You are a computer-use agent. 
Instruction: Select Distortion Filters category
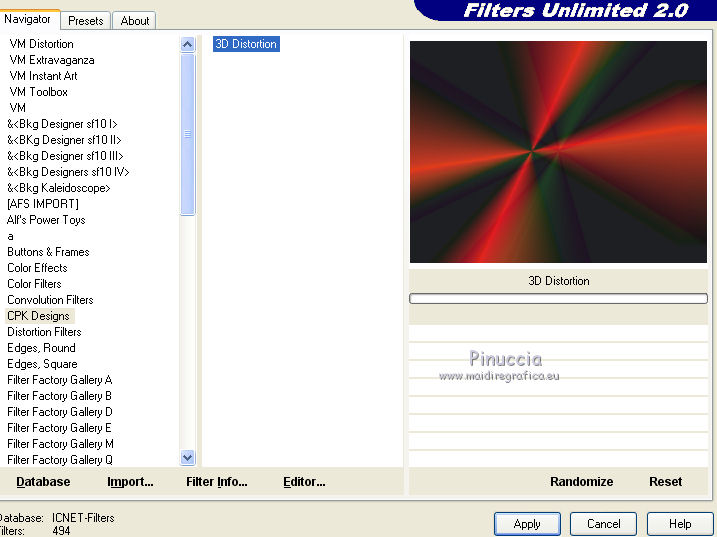[44, 332]
